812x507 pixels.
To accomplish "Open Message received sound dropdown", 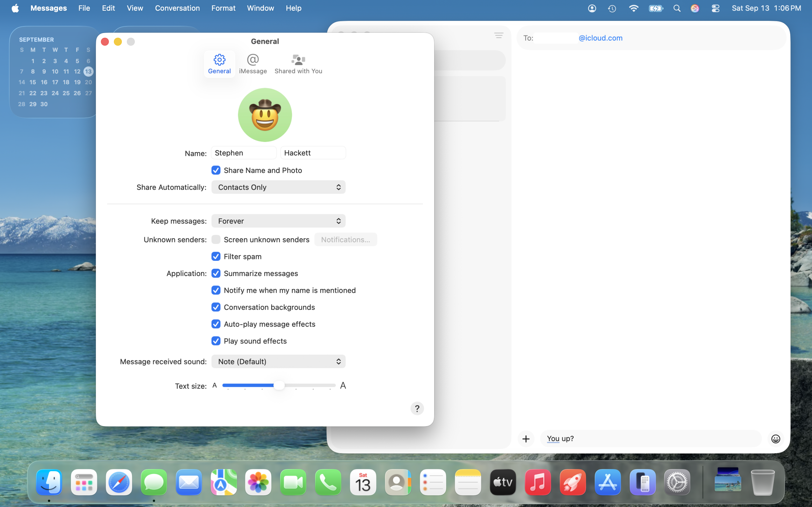I will pos(278,362).
